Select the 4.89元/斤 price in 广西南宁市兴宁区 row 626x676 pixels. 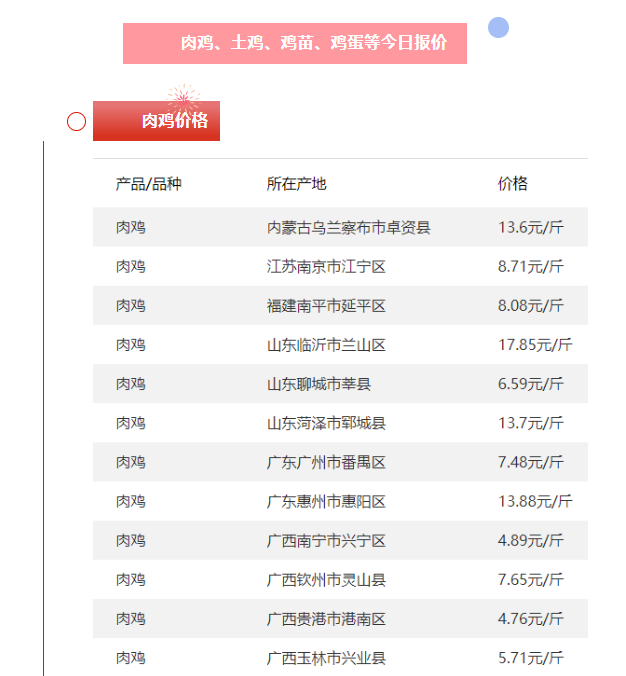pyautogui.click(x=530, y=540)
